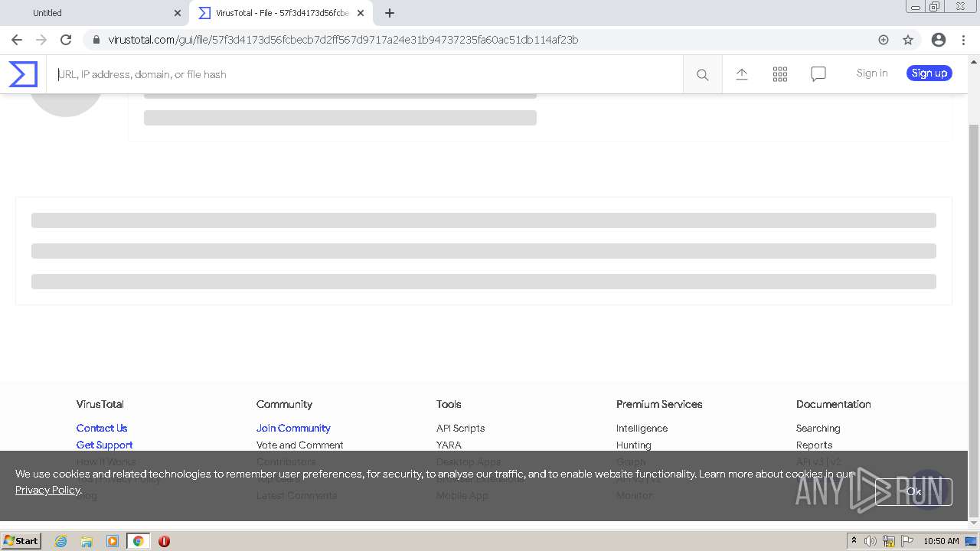Click the red Opera taskbar icon
Image resolution: width=980 pixels, height=551 pixels.
tap(164, 541)
